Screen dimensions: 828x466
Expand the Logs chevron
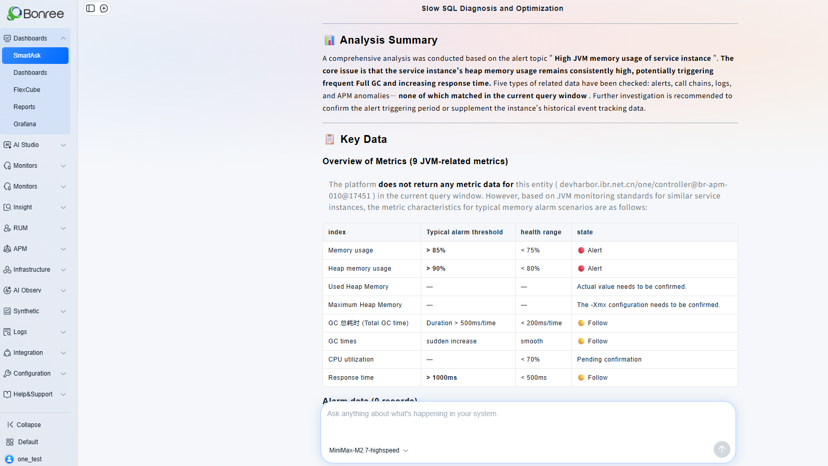click(63, 332)
